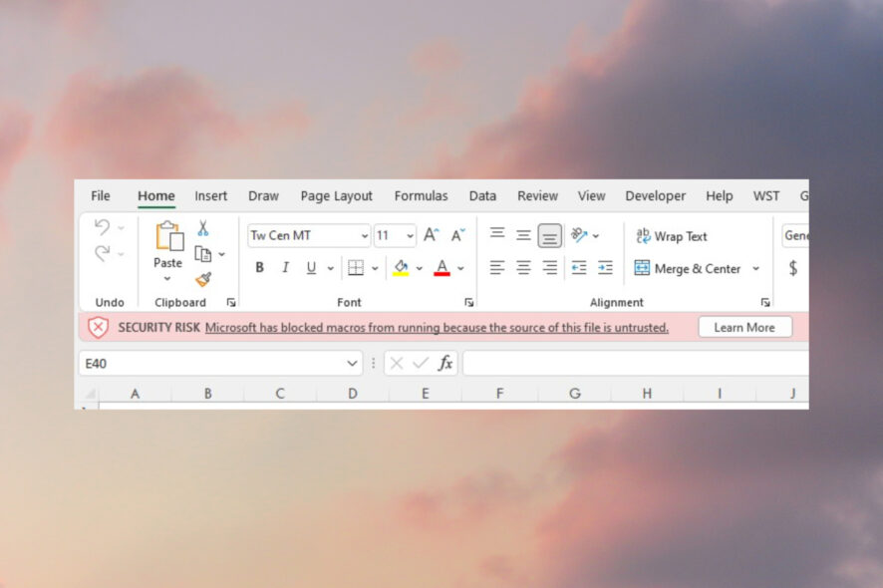Viewport: 883px width, 588px height.
Task: Click the Undo arrow icon
Action: pos(103,227)
